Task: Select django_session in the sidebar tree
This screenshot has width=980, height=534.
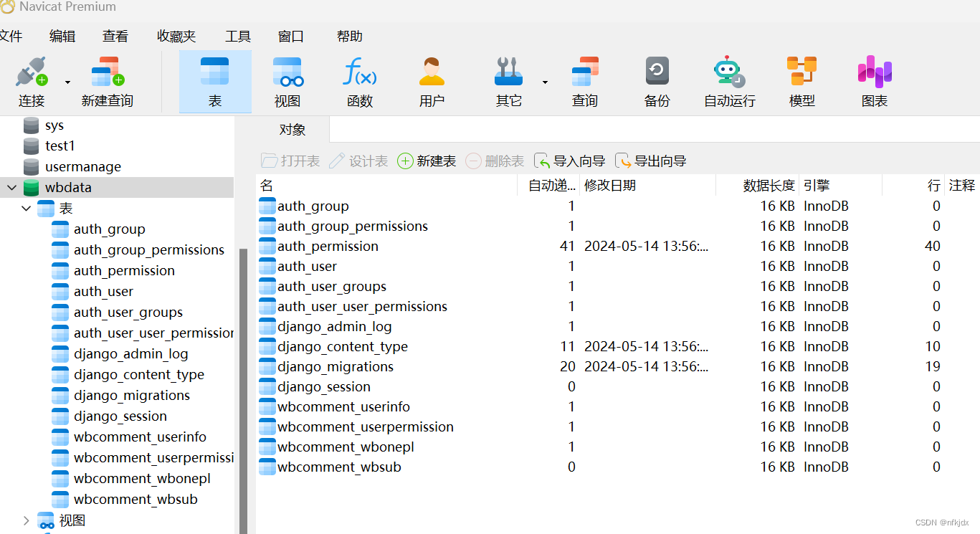Action: coord(120,416)
